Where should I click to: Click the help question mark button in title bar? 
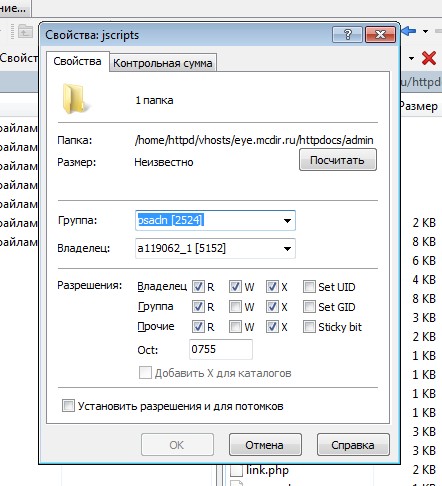click(x=347, y=34)
